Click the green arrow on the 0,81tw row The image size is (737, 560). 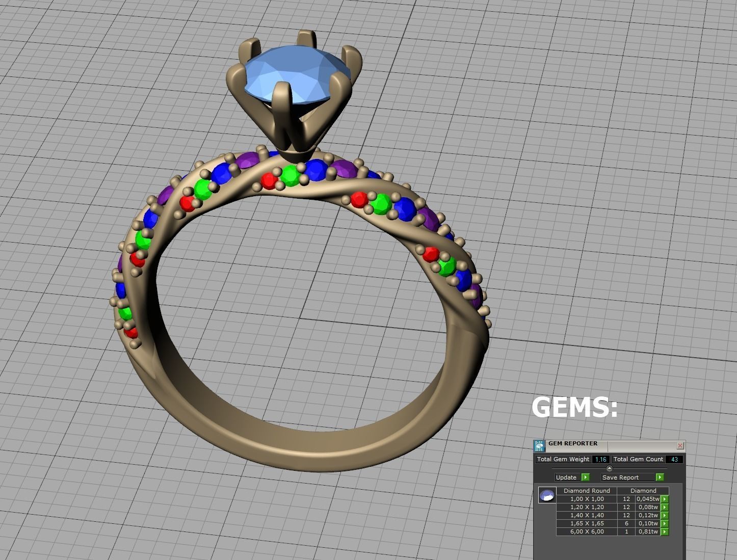(x=665, y=531)
